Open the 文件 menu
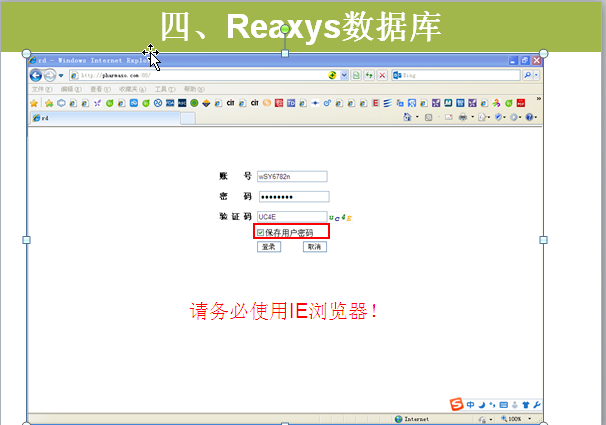Viewport: 606px width, 425px height. pyautogui.click(x=42, y=89)
